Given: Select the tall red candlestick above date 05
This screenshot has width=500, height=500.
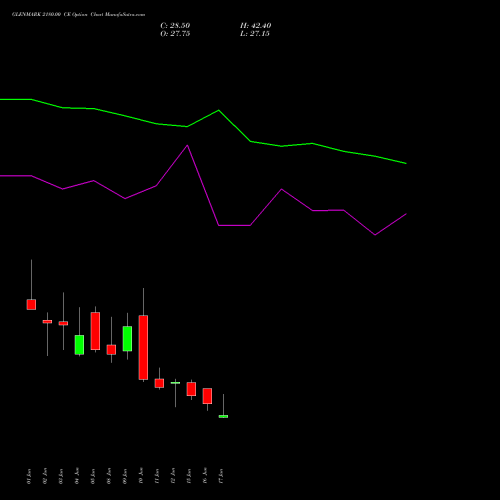Looking at the screenshot, I should click(95, 331).
